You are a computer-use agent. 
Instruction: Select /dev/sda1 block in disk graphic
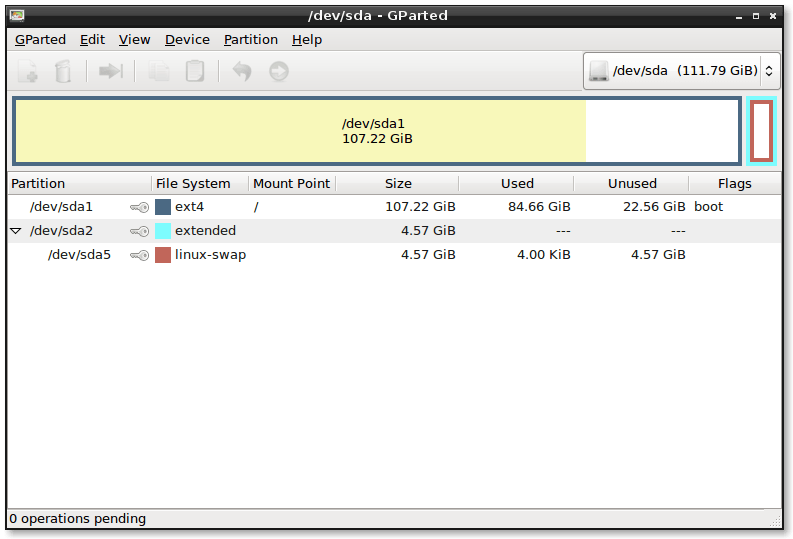click(377, 131)
